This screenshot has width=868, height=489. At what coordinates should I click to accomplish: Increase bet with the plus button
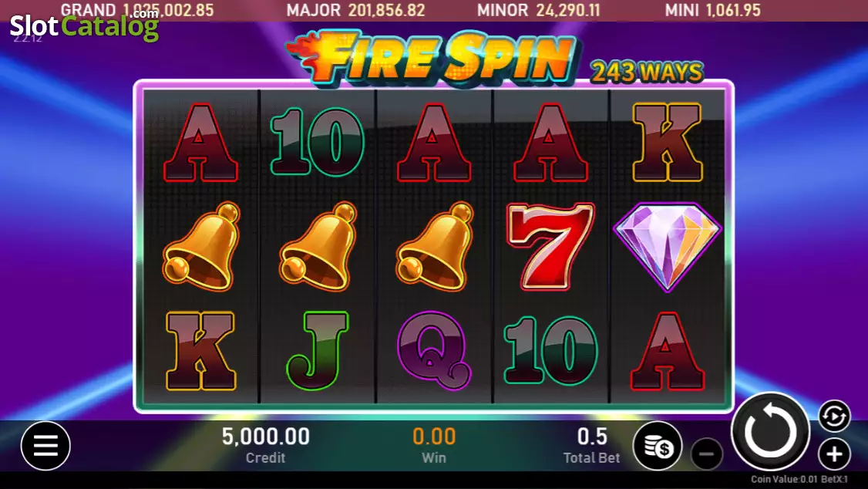click(834, 454)
